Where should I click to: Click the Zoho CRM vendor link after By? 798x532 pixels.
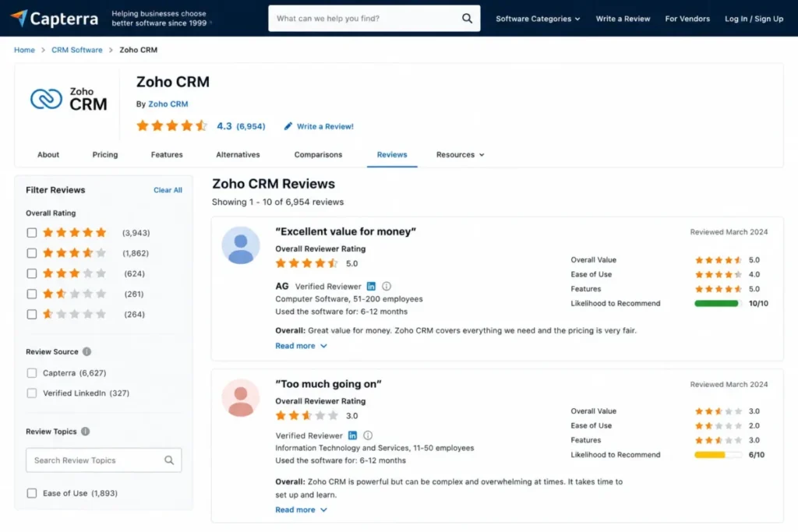tap(168, 104)
